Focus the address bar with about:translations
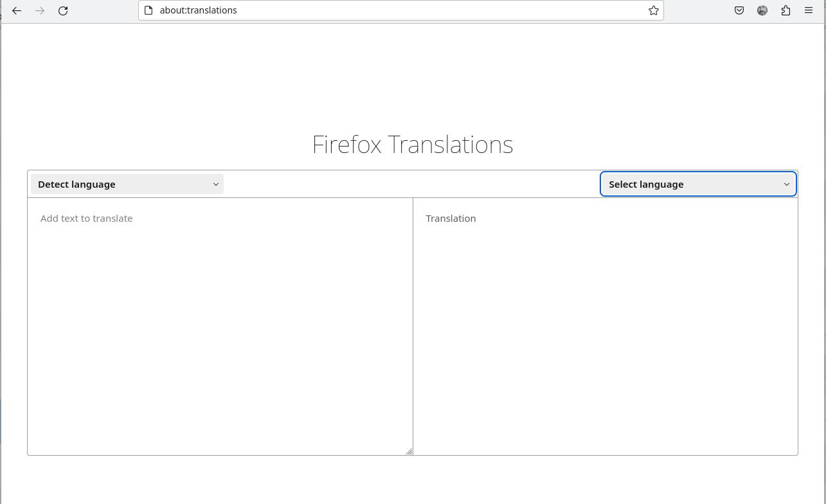Image resolution: width=826 pixels, height=504 pixels. [400, 10]
